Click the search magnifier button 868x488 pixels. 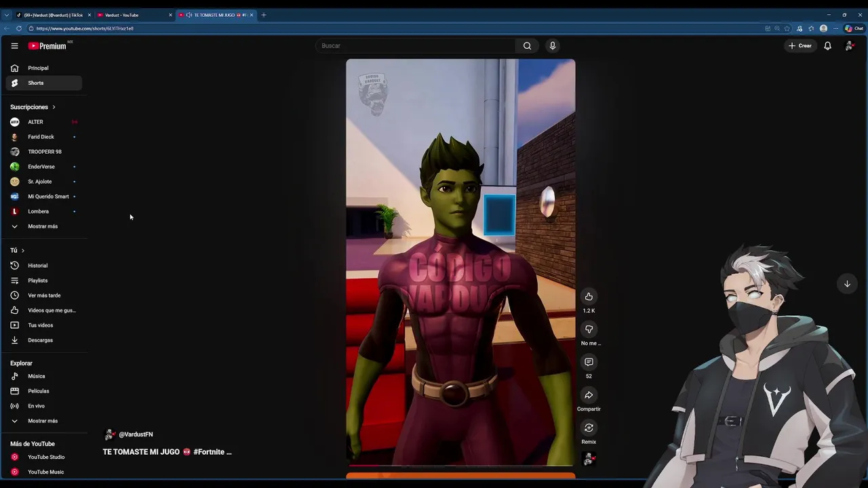pos(527,45)
